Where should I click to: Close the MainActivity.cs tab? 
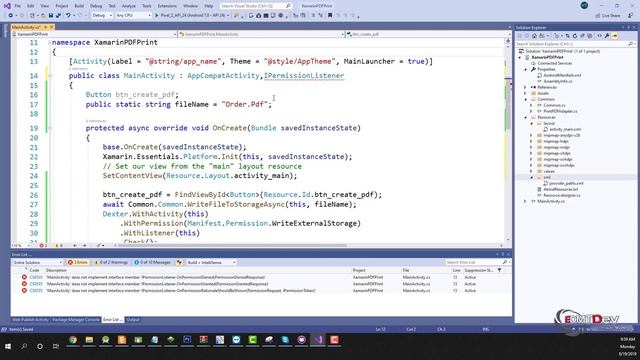tap(51, 27)
